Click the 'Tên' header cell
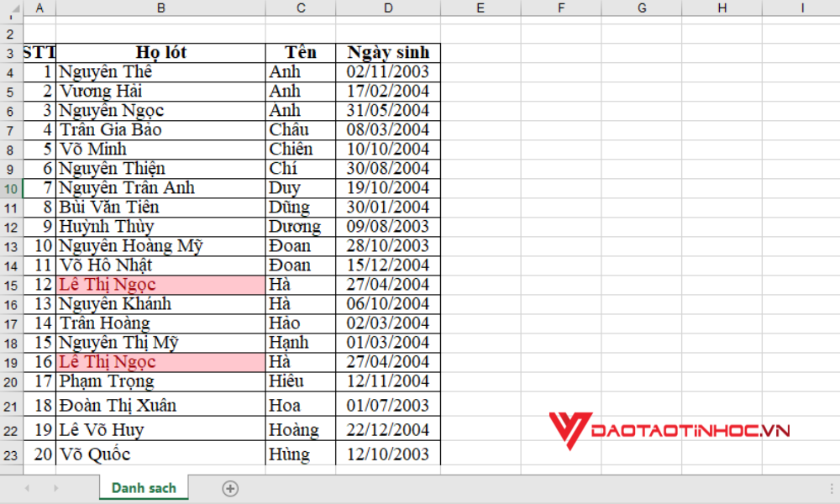 tap(300, 52)
